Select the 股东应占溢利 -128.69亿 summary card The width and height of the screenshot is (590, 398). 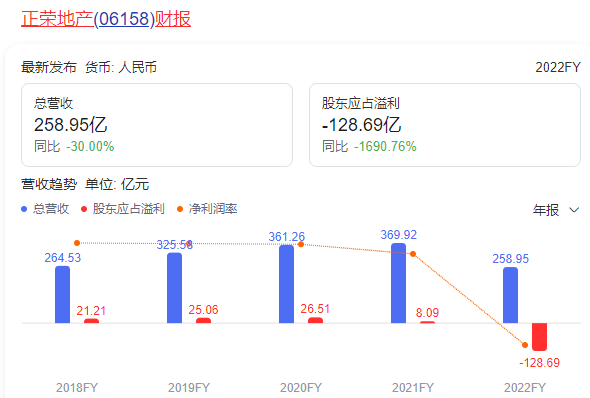[445, 125]
